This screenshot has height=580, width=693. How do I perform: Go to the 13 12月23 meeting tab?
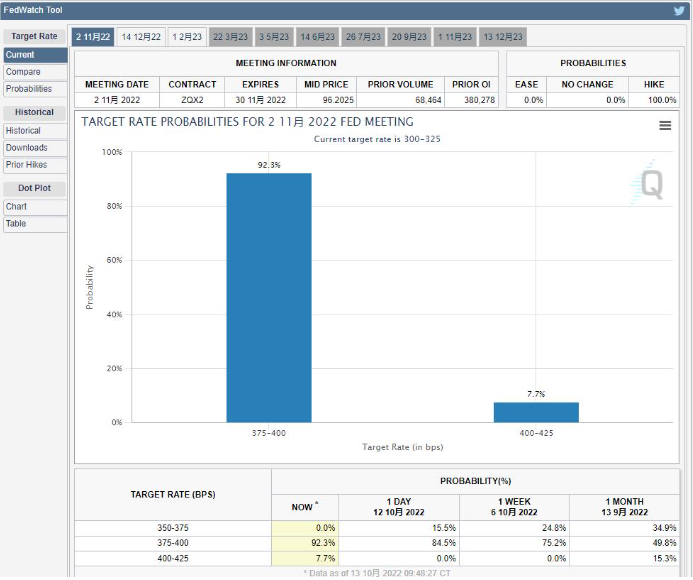502,37
